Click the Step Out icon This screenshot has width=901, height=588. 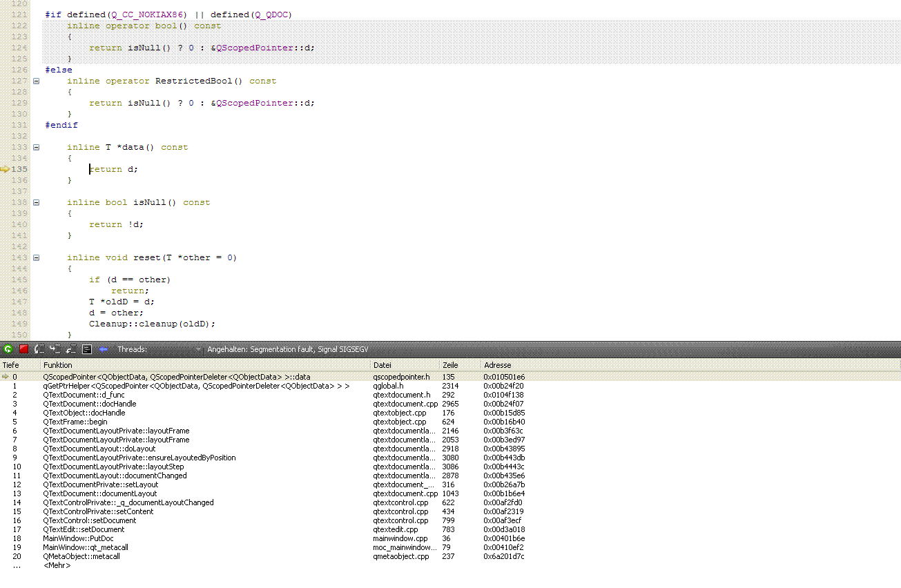coord(70,349)
